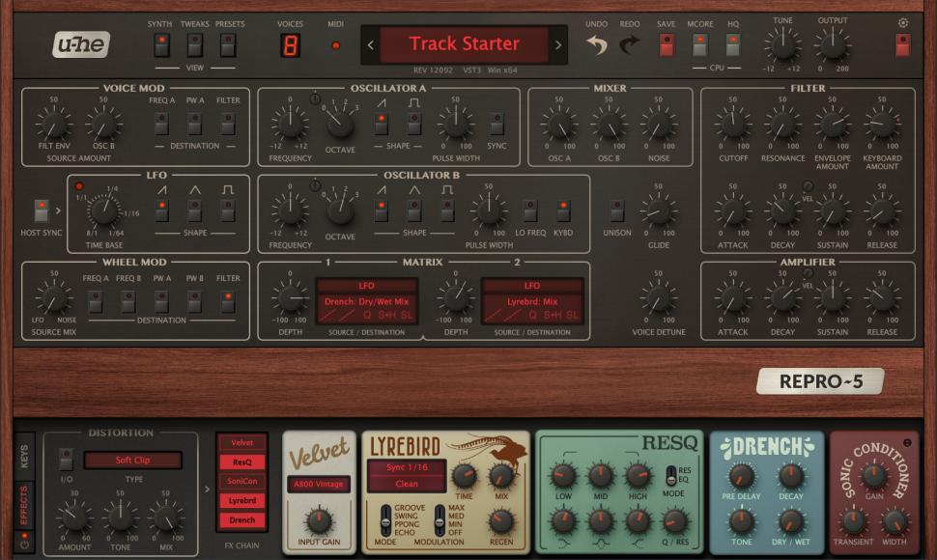Click the Track Starter preset name display
The image size is (937, 560).
tap(465, 43)
